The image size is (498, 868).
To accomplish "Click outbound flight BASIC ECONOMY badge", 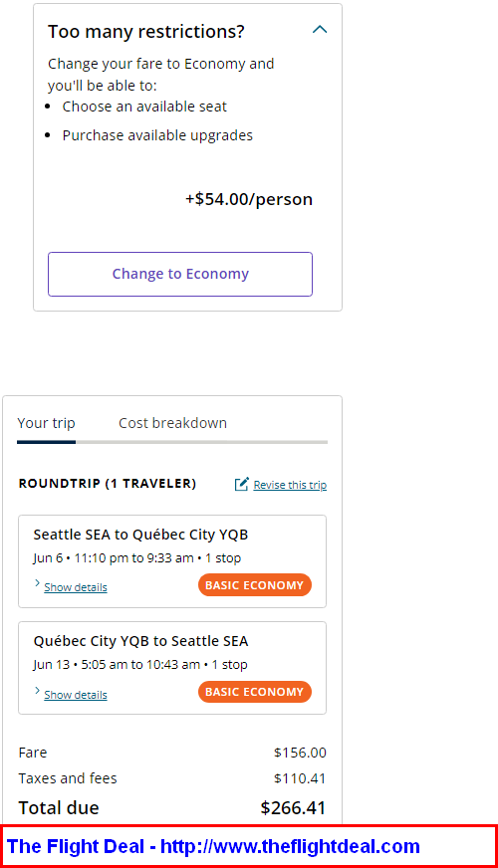I will [255, 585].
